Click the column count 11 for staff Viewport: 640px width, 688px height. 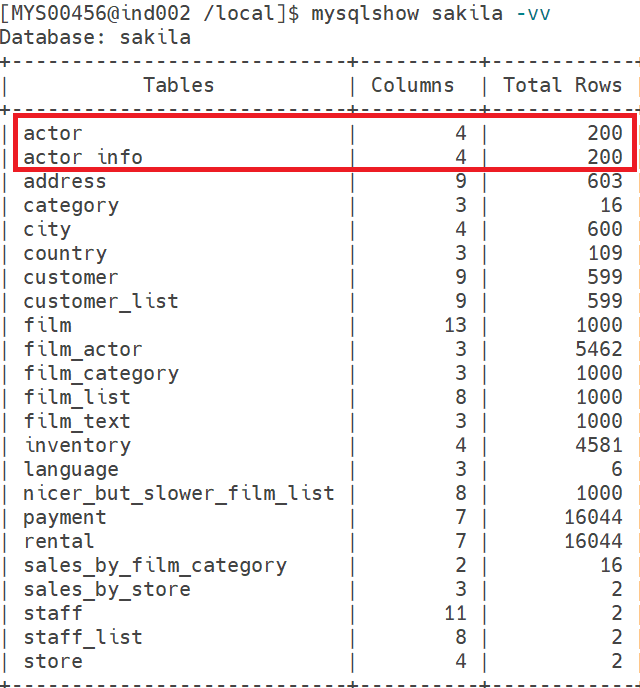[x=455, y=613]
